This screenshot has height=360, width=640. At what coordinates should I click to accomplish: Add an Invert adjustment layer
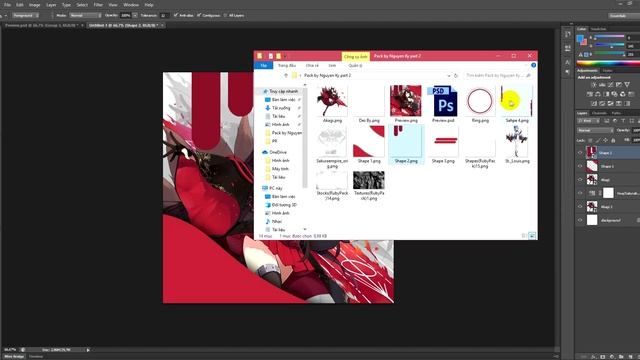594,104
